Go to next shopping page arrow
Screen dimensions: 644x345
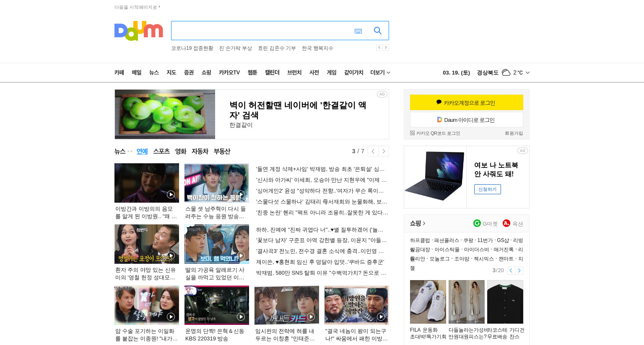coord(519,270)
